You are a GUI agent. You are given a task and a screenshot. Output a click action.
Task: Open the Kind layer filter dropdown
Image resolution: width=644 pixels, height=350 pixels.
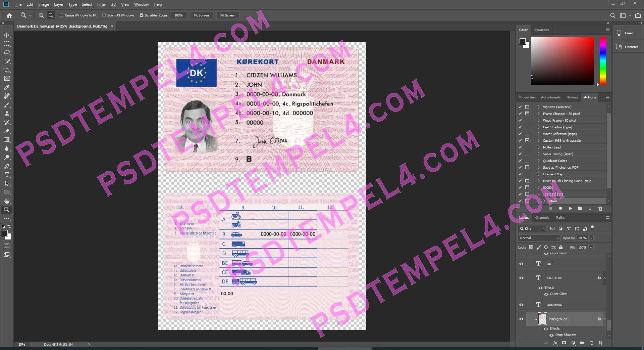point(533,229)
